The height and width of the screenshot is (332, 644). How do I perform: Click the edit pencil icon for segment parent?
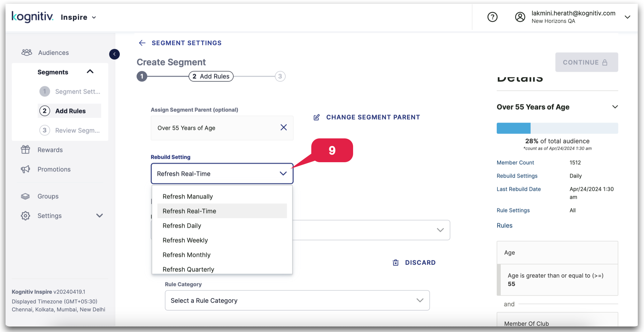[x=316, y=117]
